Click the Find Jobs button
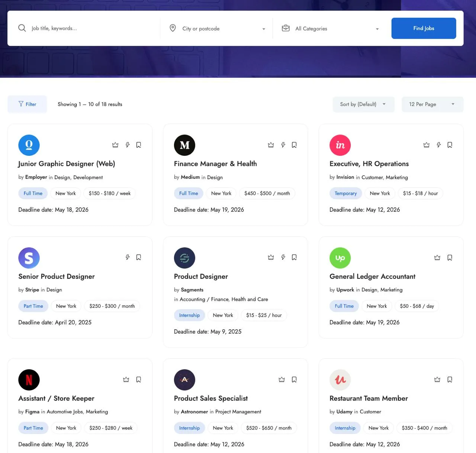Image resolution: width=476 pixels, height=453 pixels. (x=424, y=28)
